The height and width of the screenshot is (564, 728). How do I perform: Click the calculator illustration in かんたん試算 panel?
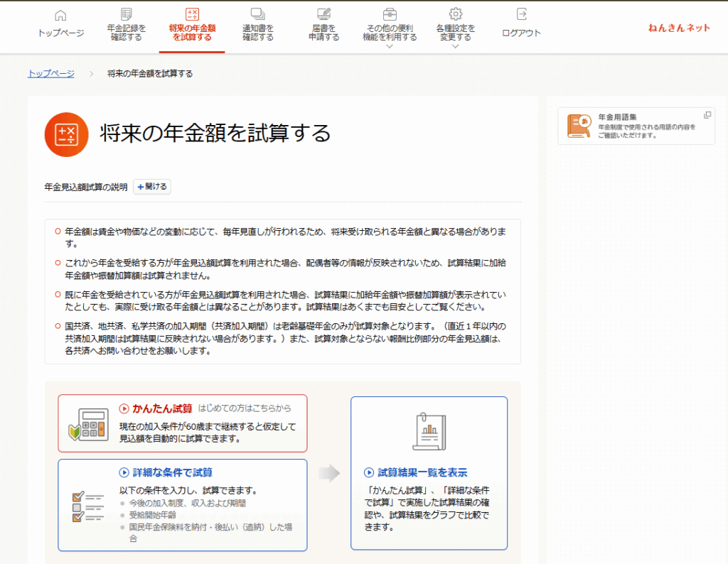coord(88,424)
